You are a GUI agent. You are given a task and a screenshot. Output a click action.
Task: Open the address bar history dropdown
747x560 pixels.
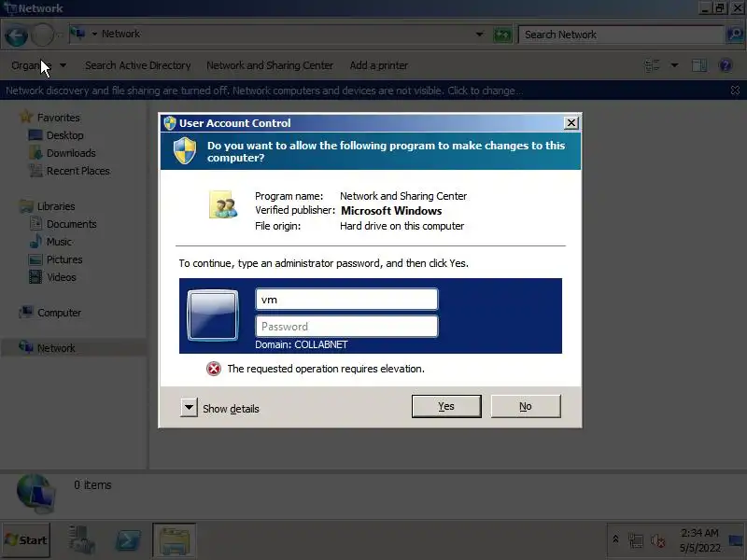[x=479, y=35]
